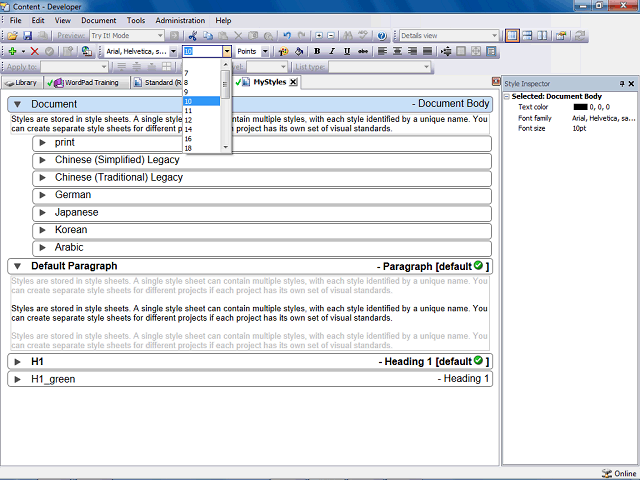Switch to the Library tab

[x=21, y=83]
